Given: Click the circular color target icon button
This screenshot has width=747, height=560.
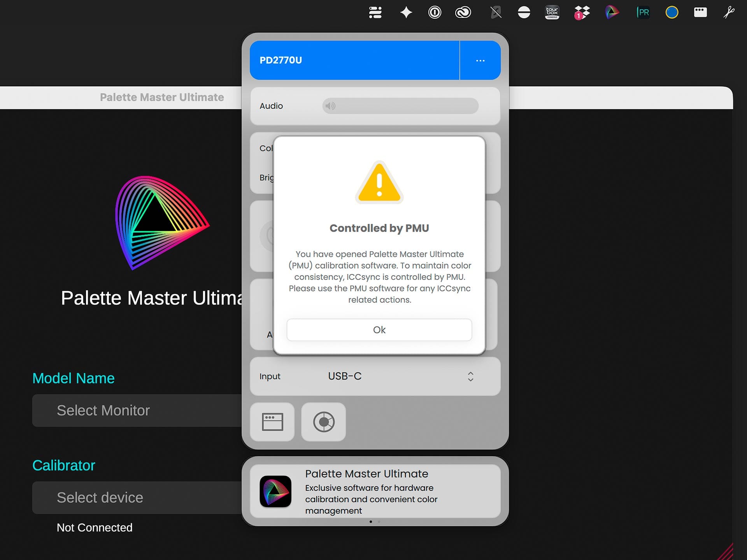Looking at the screenshot, I should pos(324,422).
